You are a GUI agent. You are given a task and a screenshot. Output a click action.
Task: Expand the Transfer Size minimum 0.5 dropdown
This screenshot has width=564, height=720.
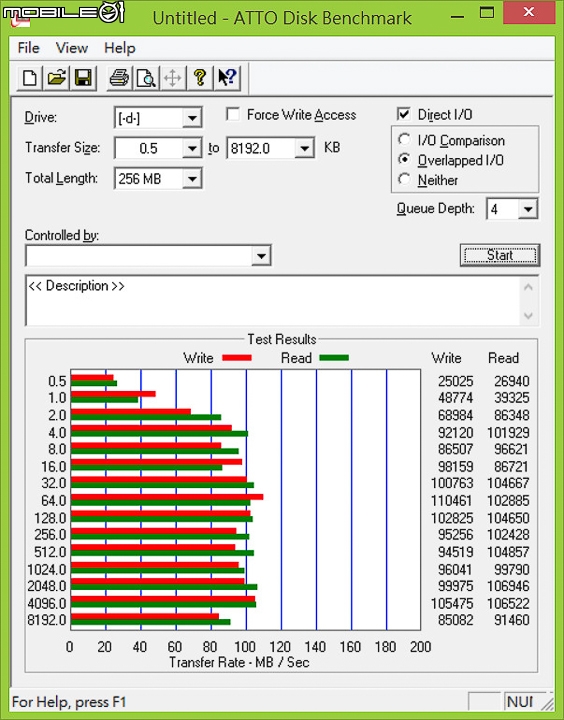pos(192,148)
